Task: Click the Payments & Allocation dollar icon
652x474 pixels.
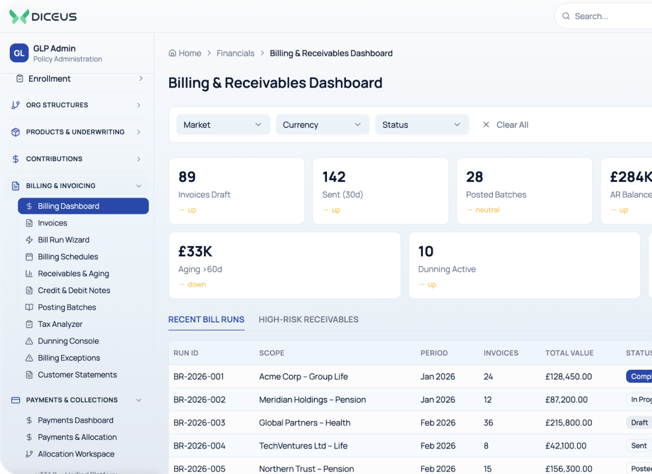Action: tap(29, 437)
